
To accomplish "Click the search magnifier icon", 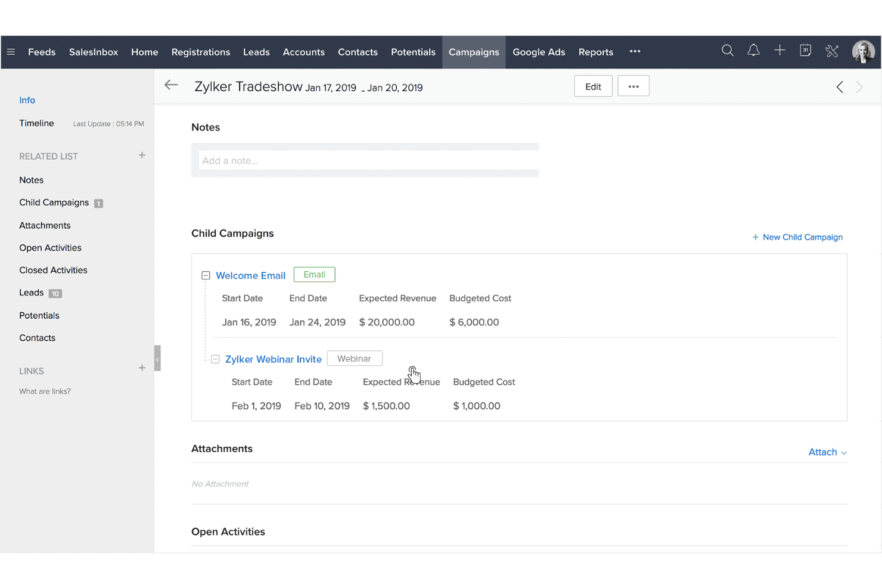I will [x=727, y=51].
